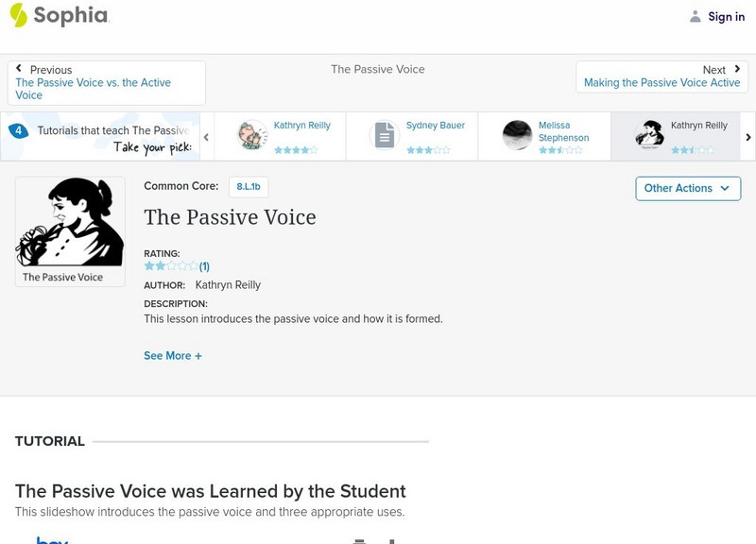Click the Sophia logo
This screenshot has width=756, height=544.
[x=59, y=16]
